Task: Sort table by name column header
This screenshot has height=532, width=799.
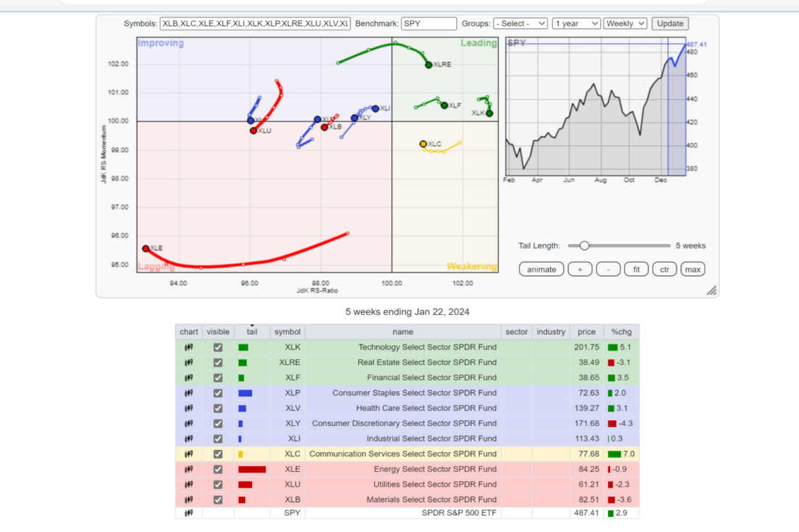Action: [x=402, y=332]
